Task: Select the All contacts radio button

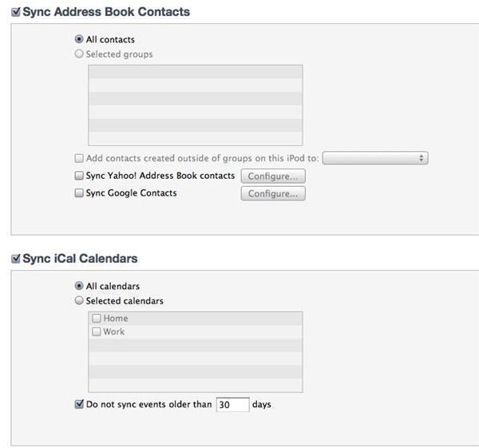Action: tap(79, 39)
